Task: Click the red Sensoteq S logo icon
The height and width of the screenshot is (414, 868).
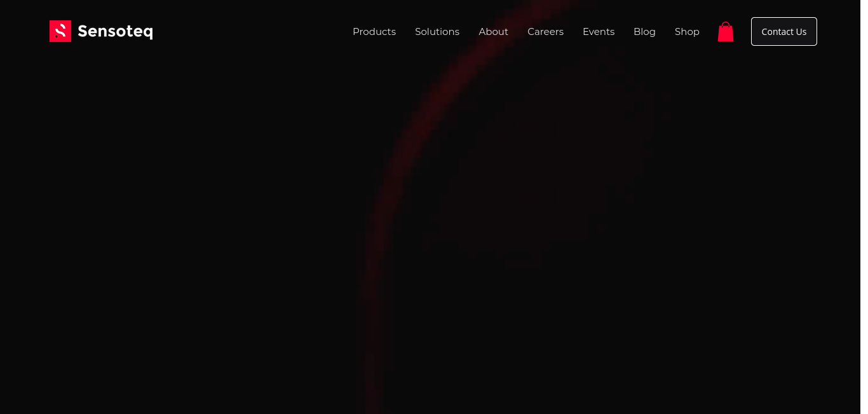Action: pyautogui.click(x=60, y=31)
